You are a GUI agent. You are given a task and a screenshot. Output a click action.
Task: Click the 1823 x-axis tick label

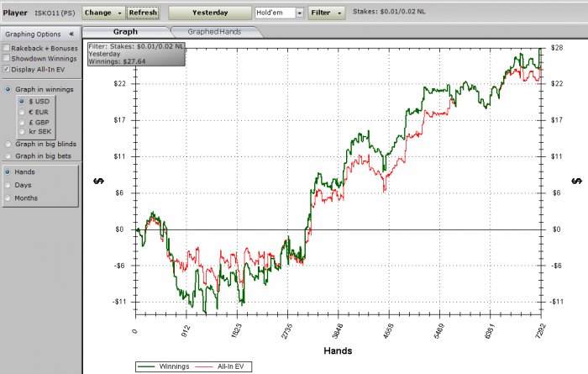(237, 331)
